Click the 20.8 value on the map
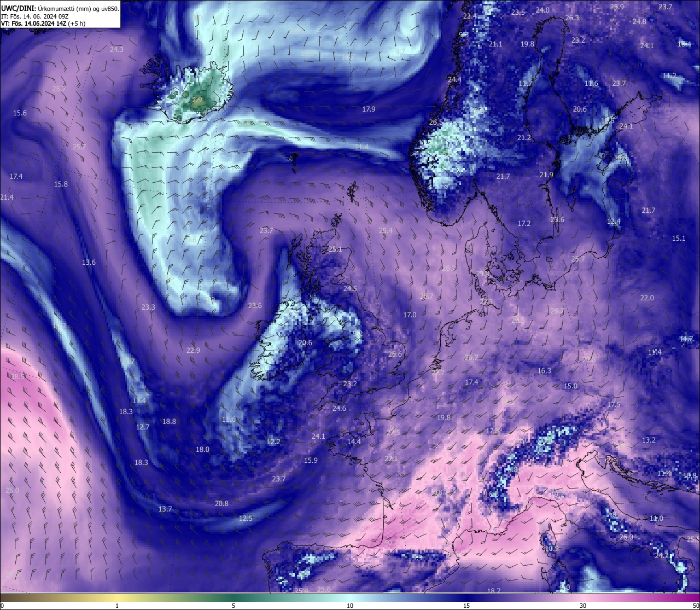Viewport: 700px width, 610px height. click(221, 503)
